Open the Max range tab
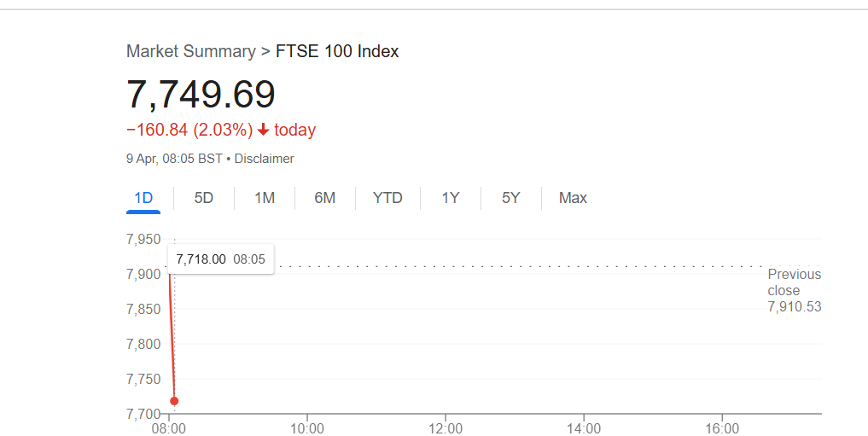868x436 pixels. click(573, 198)
